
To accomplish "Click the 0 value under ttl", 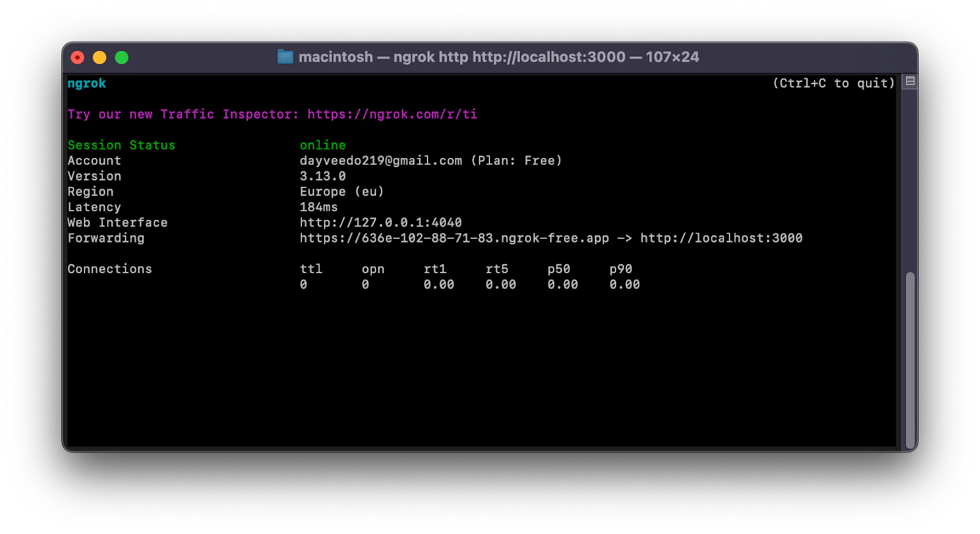I will tap(304, 285).
